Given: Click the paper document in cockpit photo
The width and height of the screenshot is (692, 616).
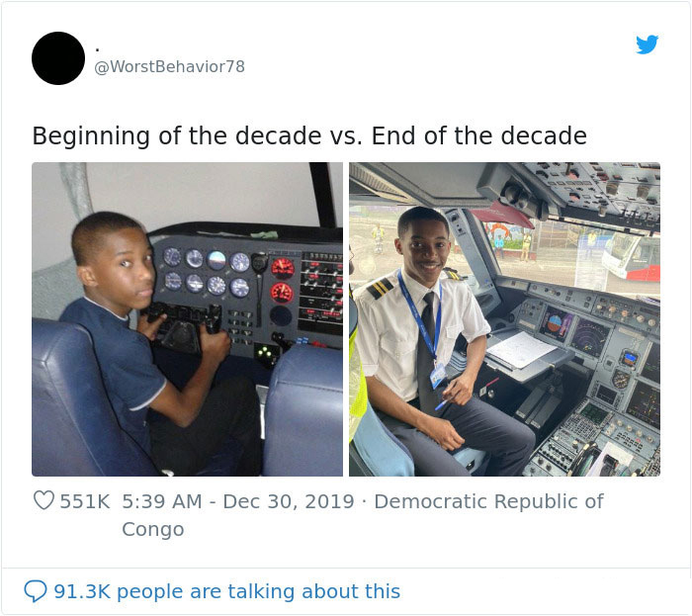Looking at the screenshot, I should (x=522, y=348).
